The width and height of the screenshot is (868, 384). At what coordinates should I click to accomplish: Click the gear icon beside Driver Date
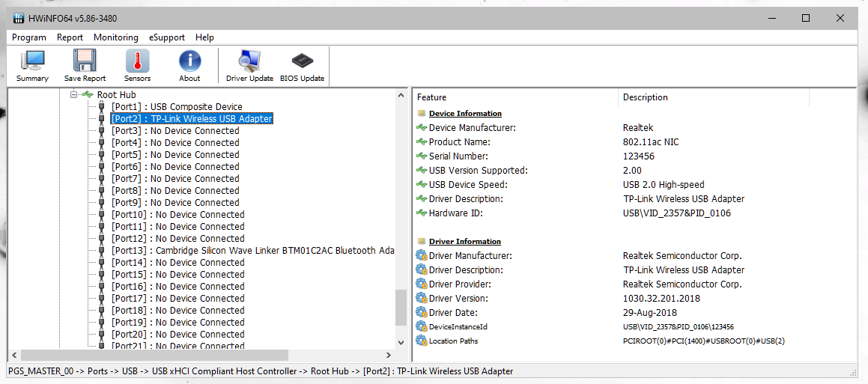pyautogui.click(x=422, y=313)
